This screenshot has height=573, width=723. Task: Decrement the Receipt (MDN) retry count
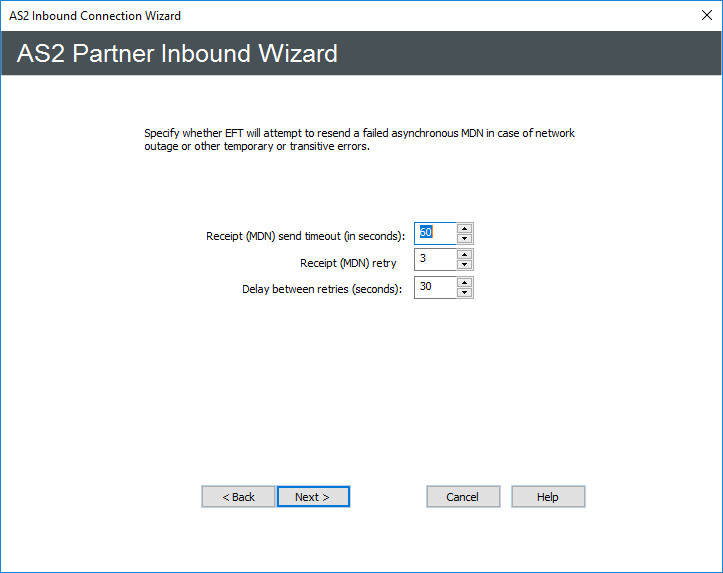[x=464, y=265]
